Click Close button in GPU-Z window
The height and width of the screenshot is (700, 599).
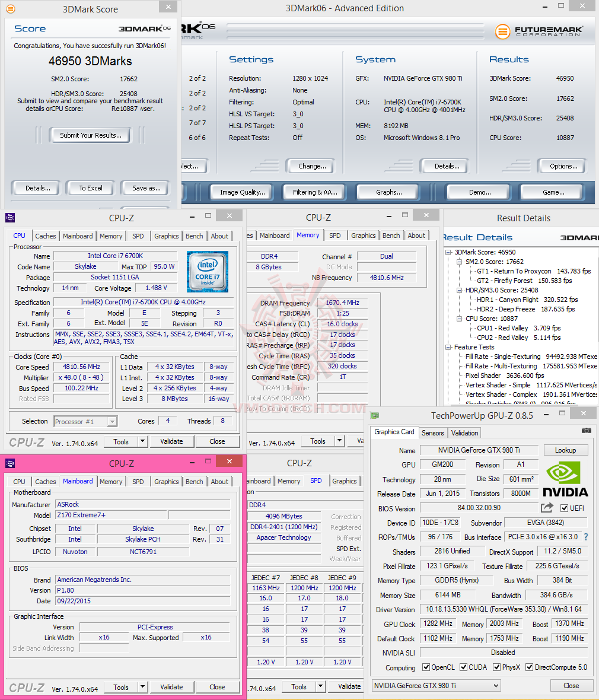(x=571, y=686)
